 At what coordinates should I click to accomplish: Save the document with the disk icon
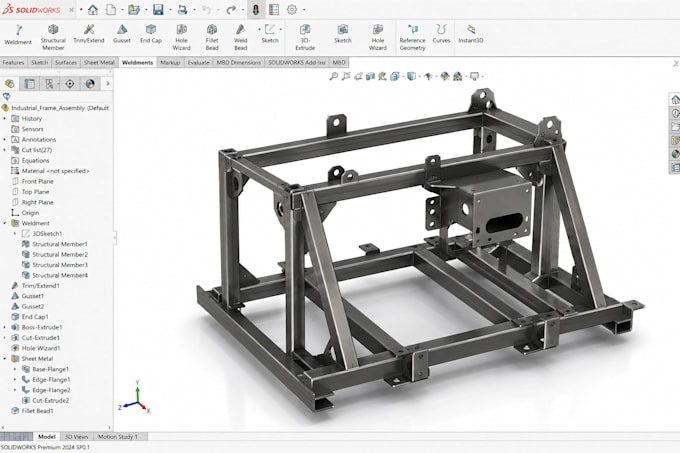coord(158,9)
